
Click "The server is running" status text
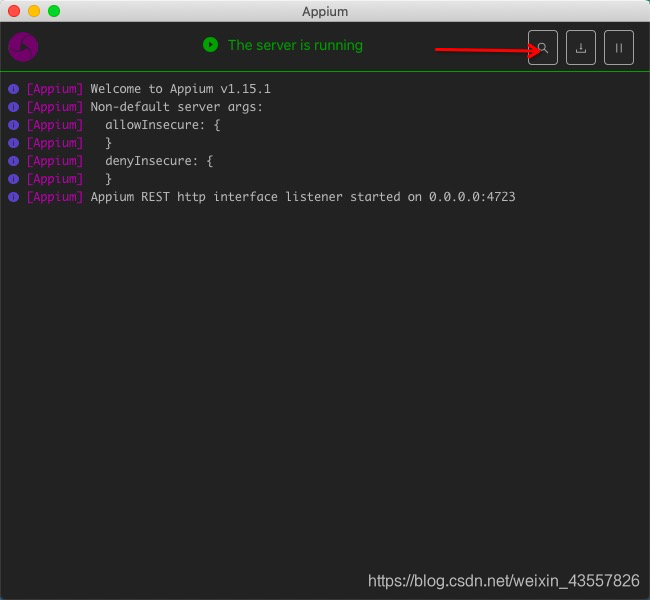point(296,45)
